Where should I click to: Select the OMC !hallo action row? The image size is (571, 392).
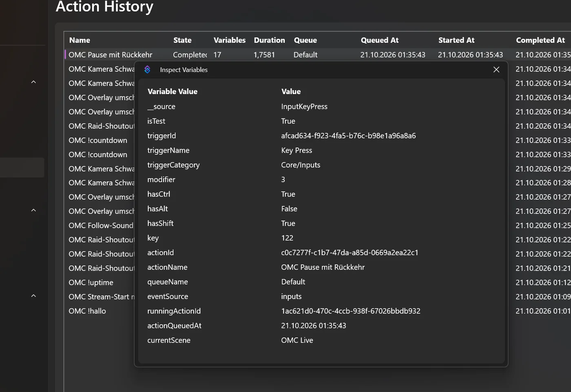pyautogui.click(x=87, y=311)
